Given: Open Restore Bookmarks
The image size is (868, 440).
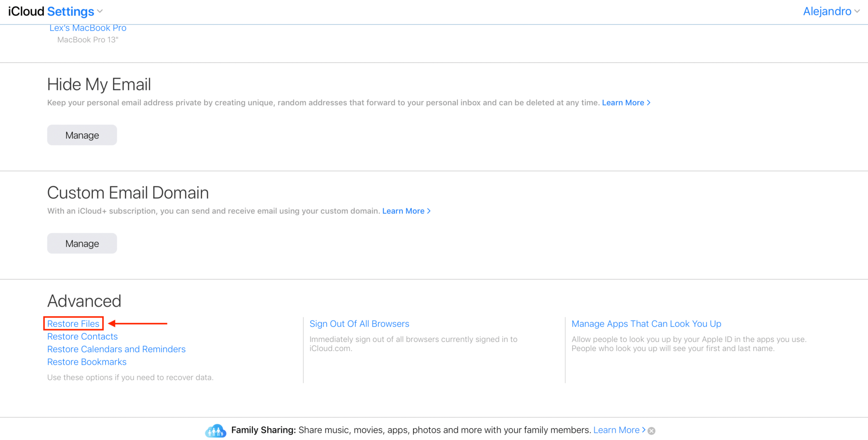Looking at the screenshot, I should point(87,362).
